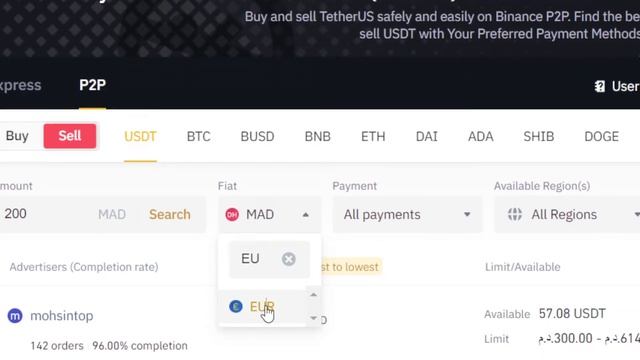Select the BTC crypto tab

tap(198, 136)
